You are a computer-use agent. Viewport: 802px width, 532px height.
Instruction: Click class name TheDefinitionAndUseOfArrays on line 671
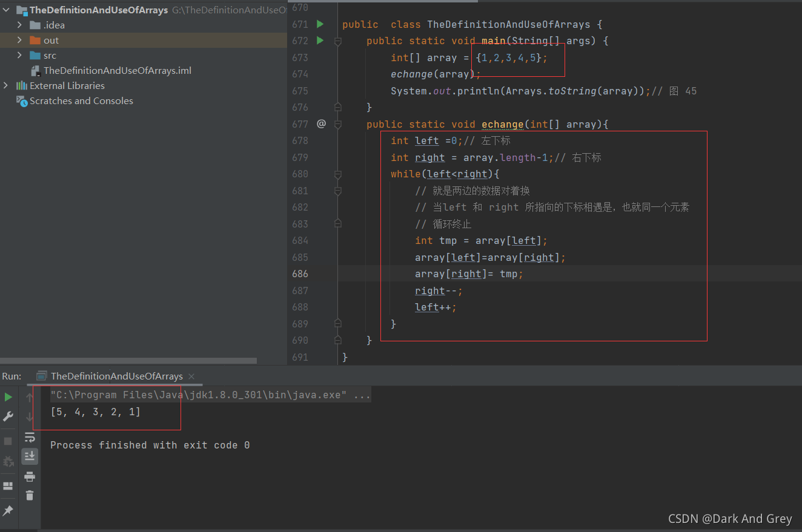508,24
